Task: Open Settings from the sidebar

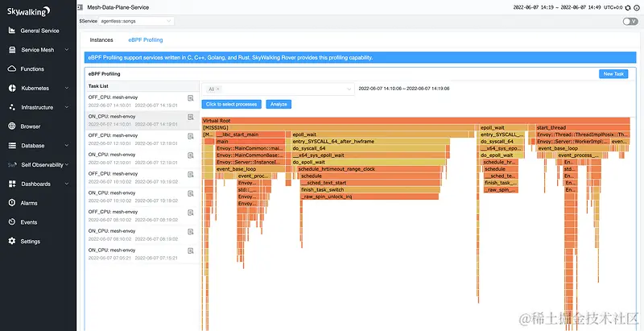Action: tap(30, 242)
